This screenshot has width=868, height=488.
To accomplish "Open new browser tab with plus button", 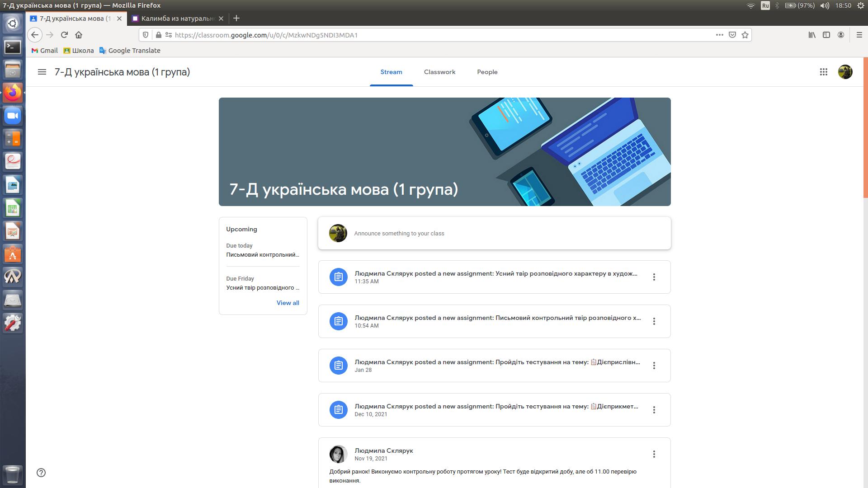I will [236, 19].
